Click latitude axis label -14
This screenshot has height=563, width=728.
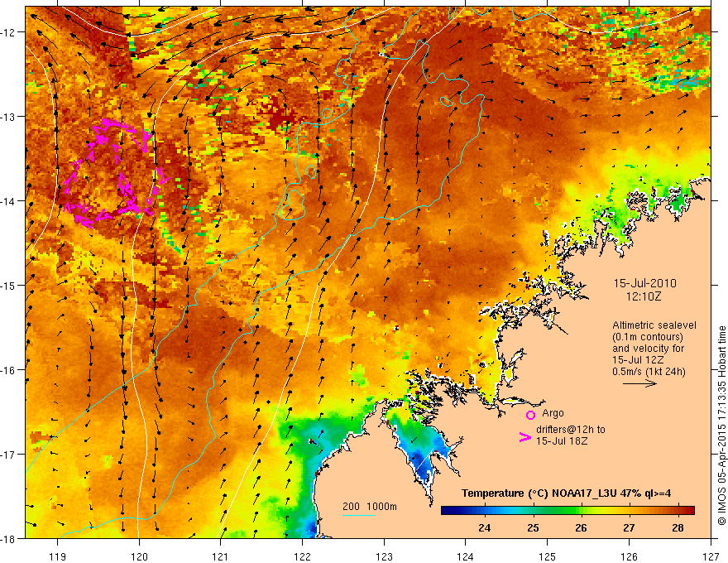click(x=8, y=200)
